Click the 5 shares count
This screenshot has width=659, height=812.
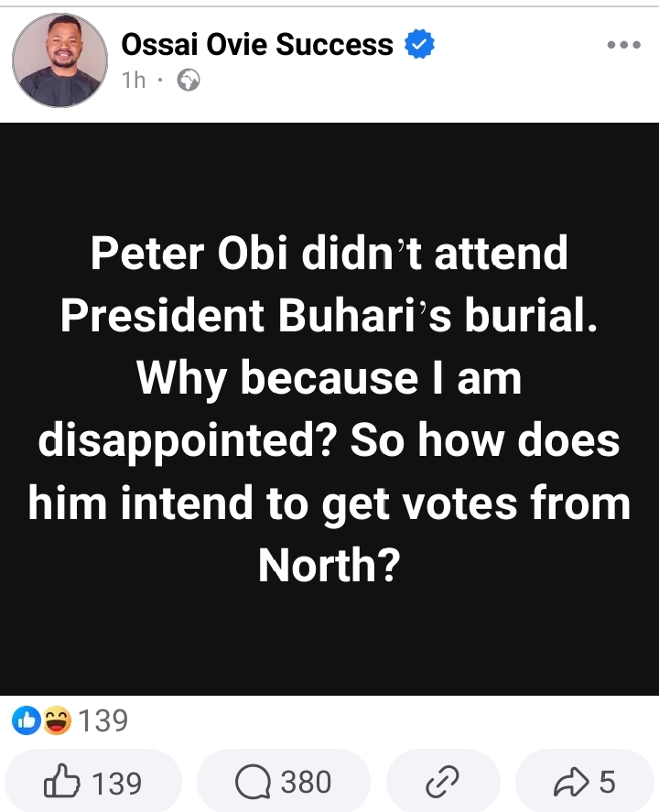607,783
